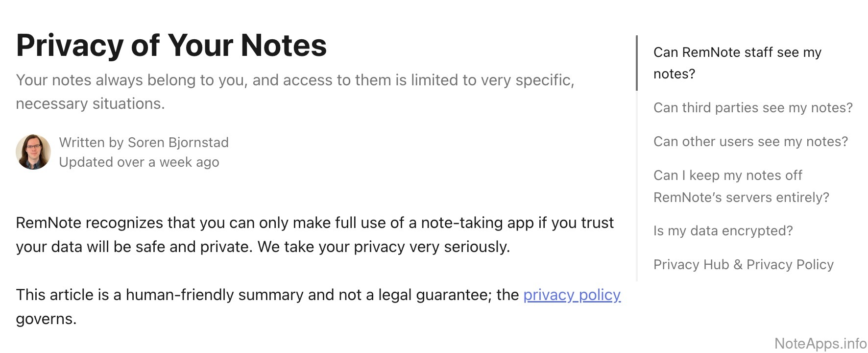
Task: Click the light gray table-of-contents divider line
Action: [637, 186]
